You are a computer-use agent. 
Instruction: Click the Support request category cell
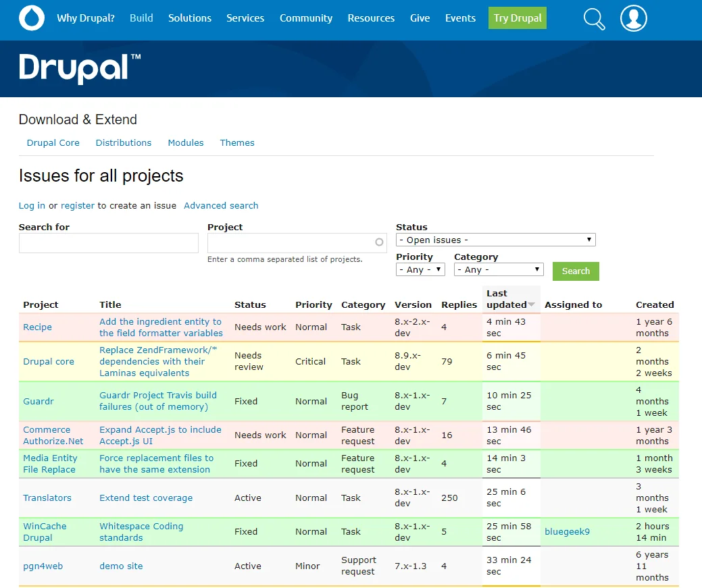359,566
